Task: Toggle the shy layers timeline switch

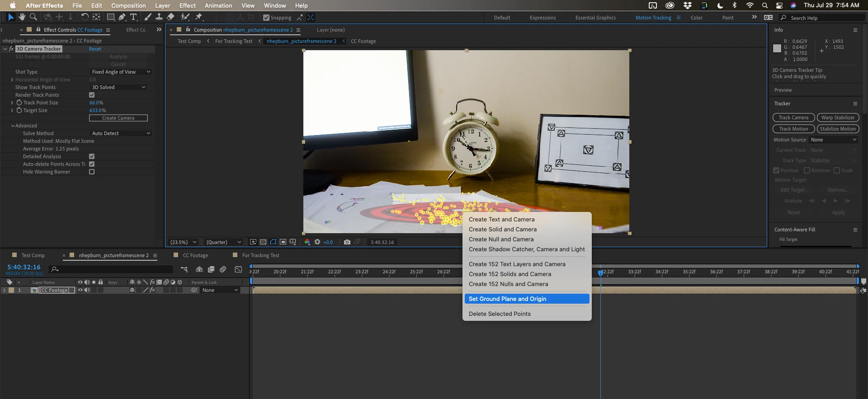Action: coord(199,269)
